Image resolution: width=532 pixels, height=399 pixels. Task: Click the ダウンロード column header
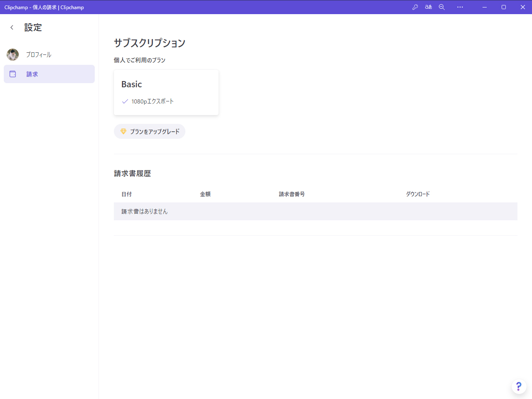point(418,194)
